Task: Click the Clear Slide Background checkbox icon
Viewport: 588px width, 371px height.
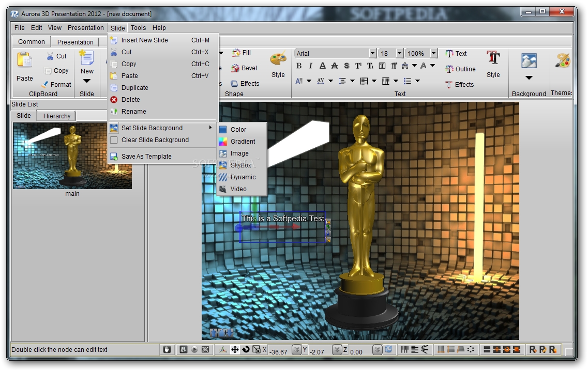Action: click(x=114, y=140)
